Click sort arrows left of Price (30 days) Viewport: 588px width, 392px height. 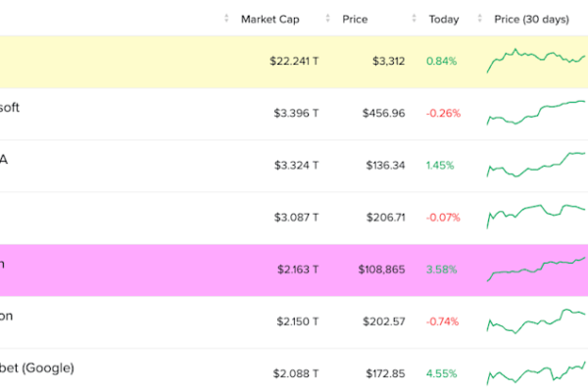tap(479, 18)
